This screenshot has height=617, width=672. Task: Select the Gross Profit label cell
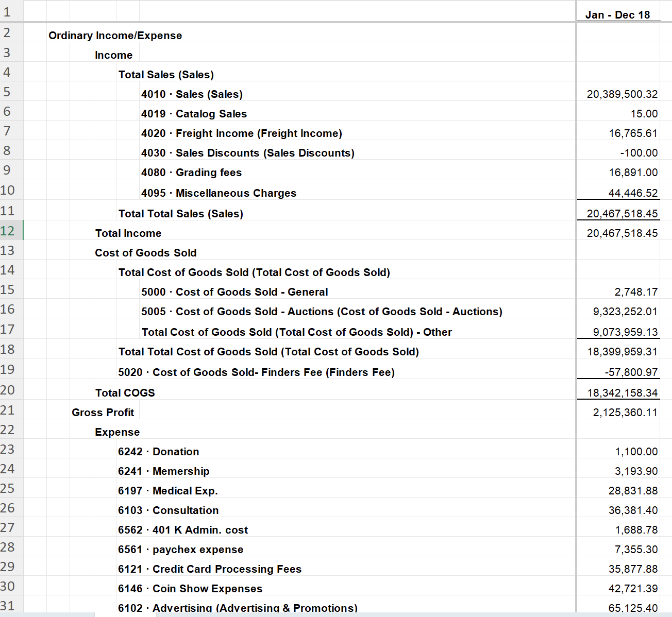(x=103, y=413)
